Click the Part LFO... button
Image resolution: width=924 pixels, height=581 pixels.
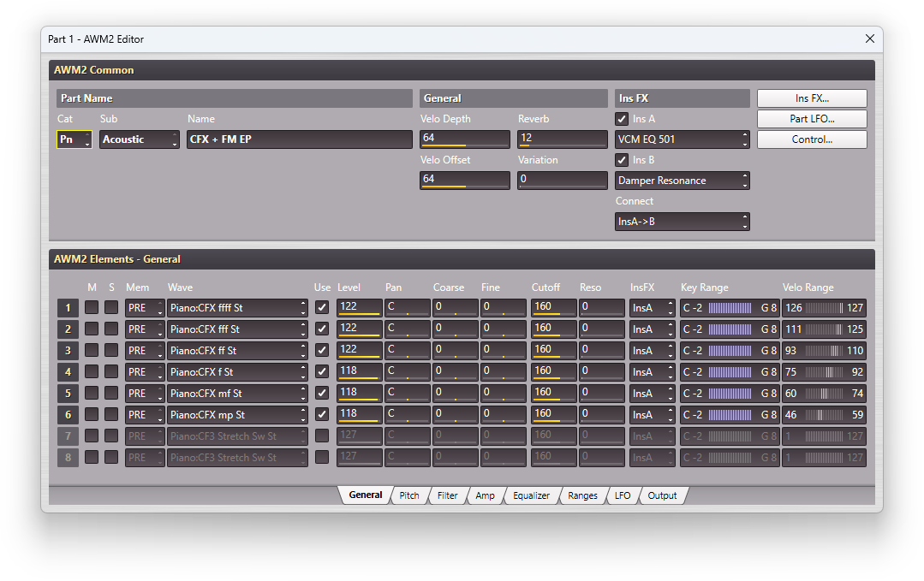(x=812, y=119)
